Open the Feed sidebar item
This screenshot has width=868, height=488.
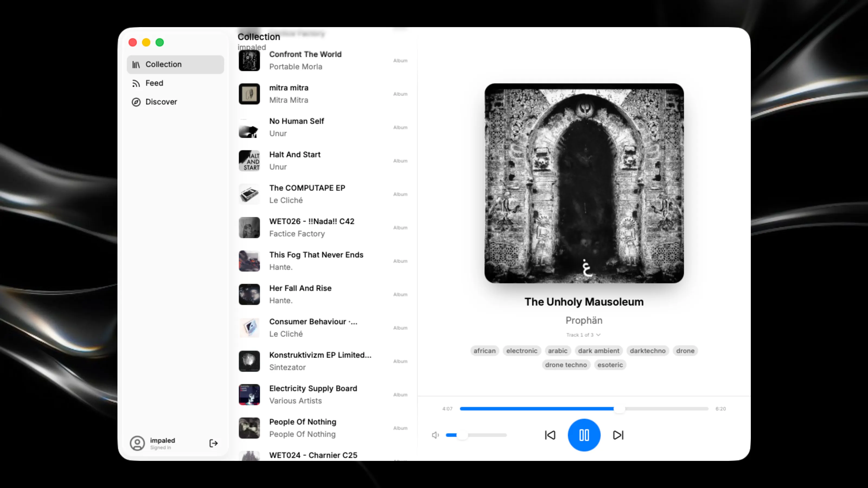point(175,83)
